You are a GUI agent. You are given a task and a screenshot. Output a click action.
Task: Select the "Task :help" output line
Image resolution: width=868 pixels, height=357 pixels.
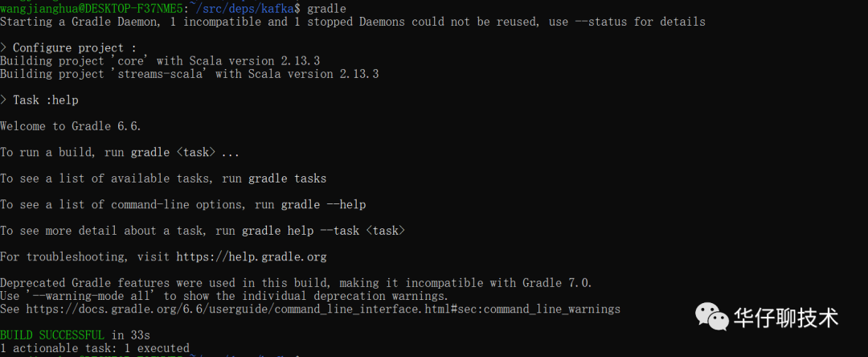click(45, 100)
